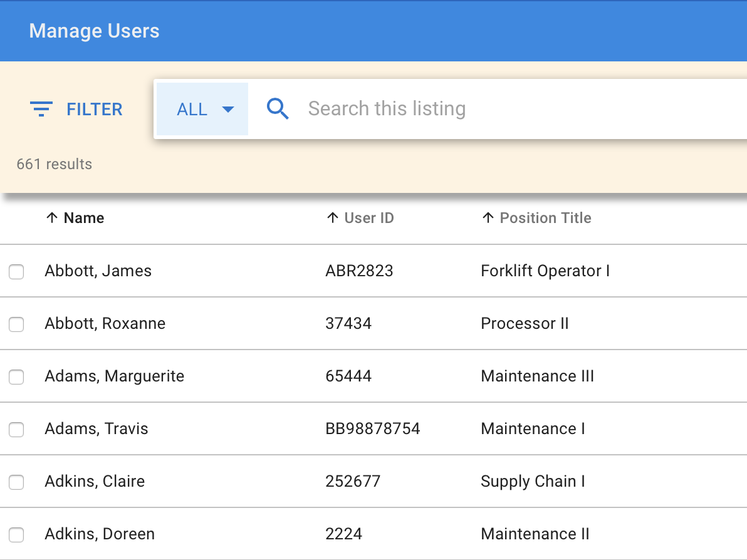This screenshot has width=747, height=560.
Task: Click user ID 65444
Action: 348,376
